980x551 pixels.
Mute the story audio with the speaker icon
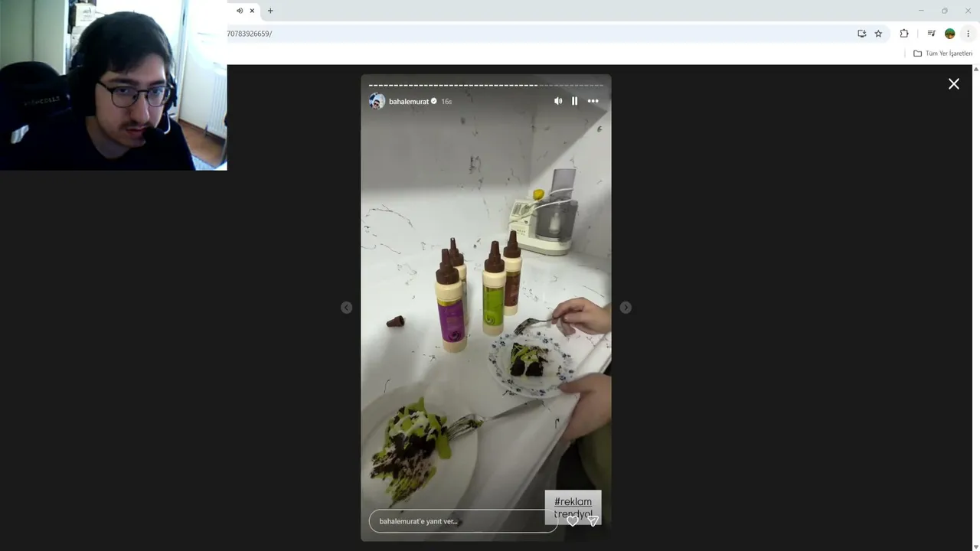coord(558,101)
